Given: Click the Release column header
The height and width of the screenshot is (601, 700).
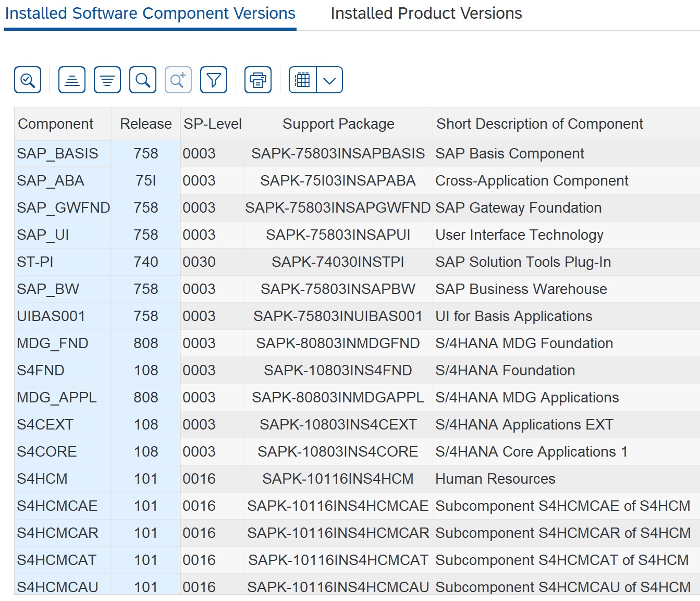Looking at the screenshot, I should point(145,124).
